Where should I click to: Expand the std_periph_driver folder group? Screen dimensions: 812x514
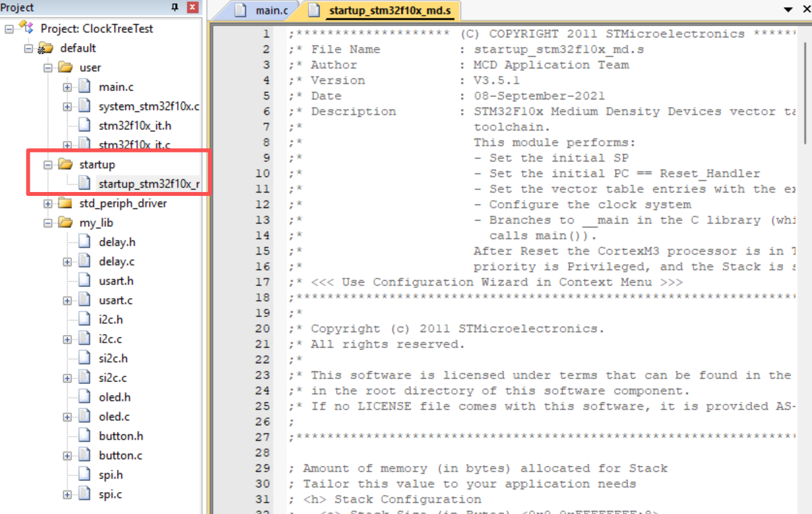[x=47, y=203]
